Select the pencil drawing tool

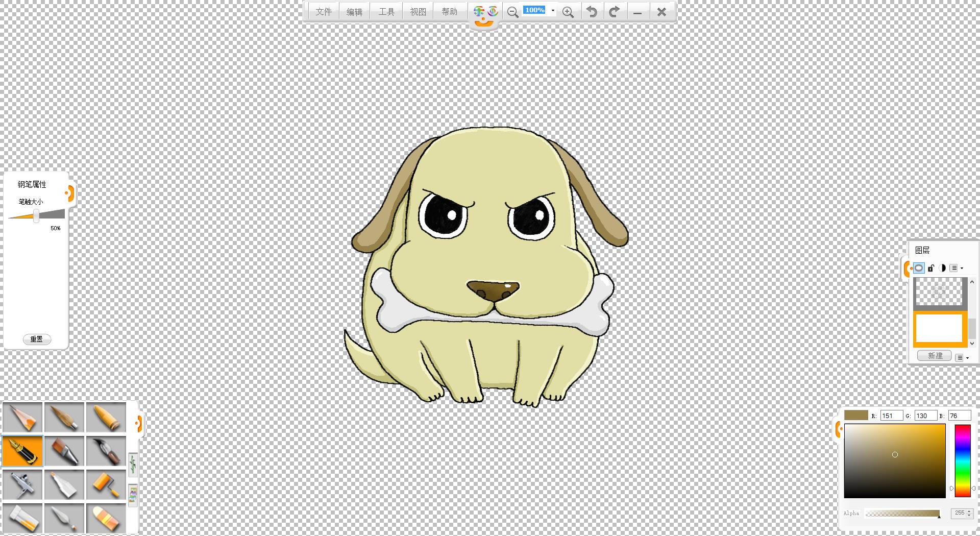[22, 417]
